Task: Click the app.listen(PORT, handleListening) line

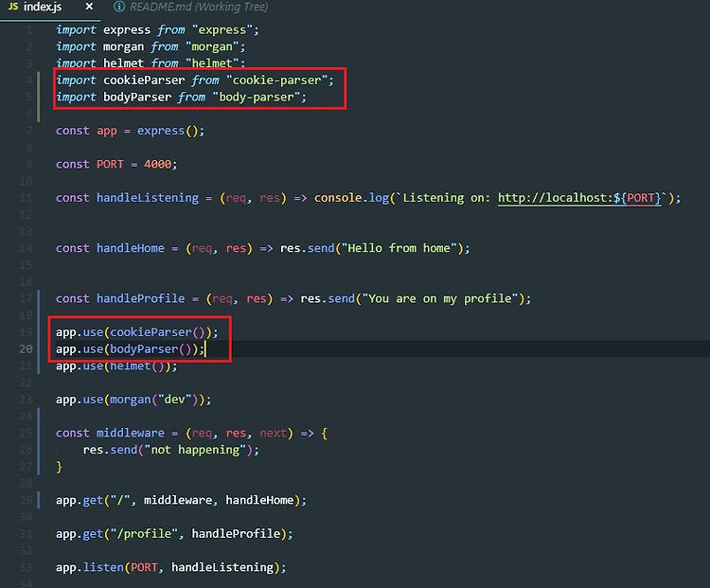Action: pos(171,567)
